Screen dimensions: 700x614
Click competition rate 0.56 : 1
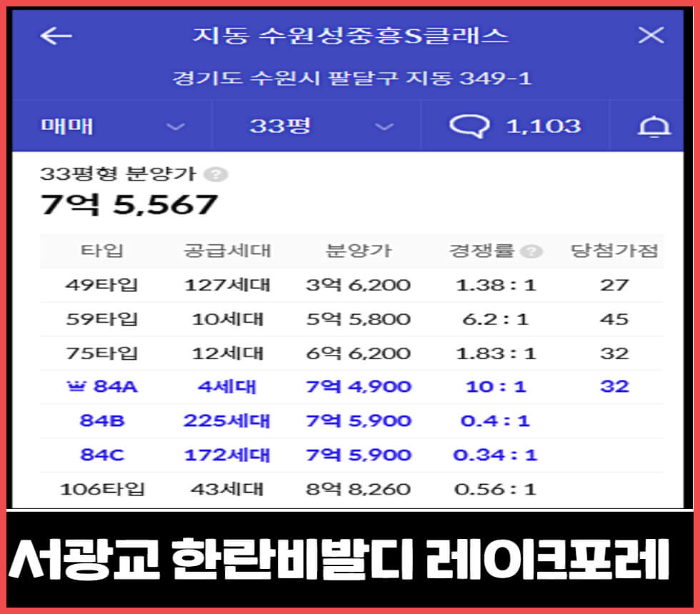(496, 490)
